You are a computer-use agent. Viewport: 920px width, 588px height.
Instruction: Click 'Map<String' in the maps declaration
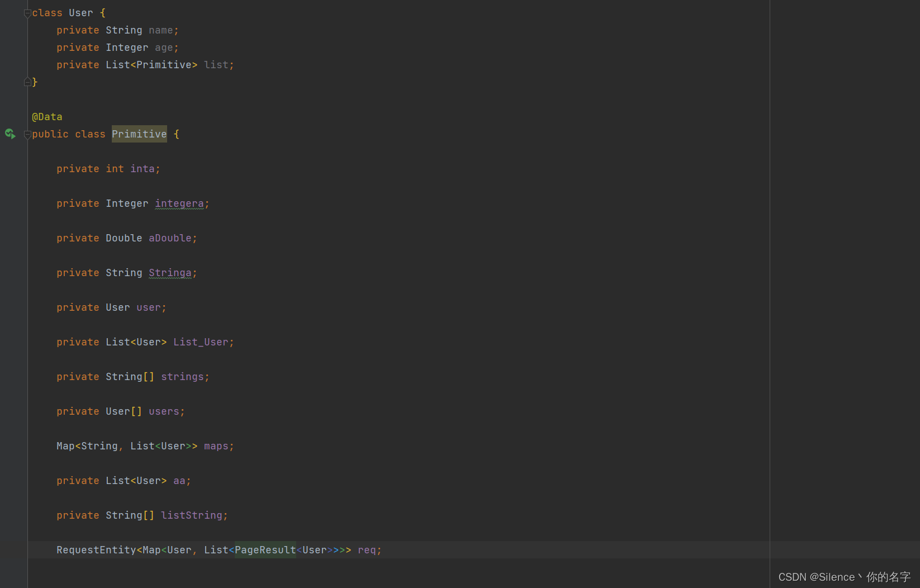87,446
